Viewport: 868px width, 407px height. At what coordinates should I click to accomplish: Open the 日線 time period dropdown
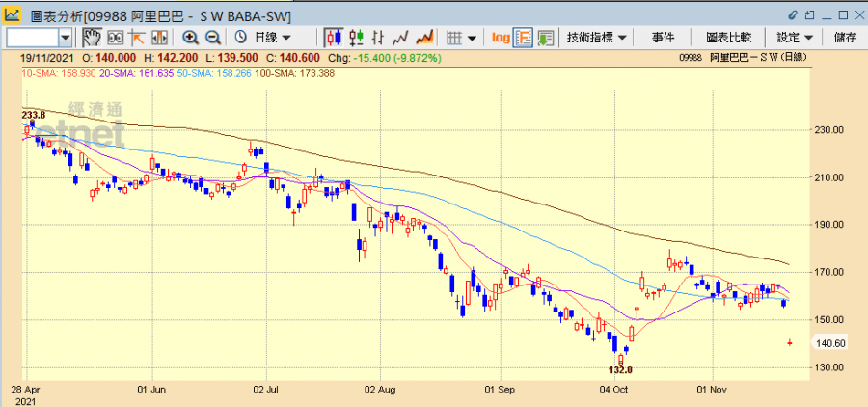[x=264, y=38]
